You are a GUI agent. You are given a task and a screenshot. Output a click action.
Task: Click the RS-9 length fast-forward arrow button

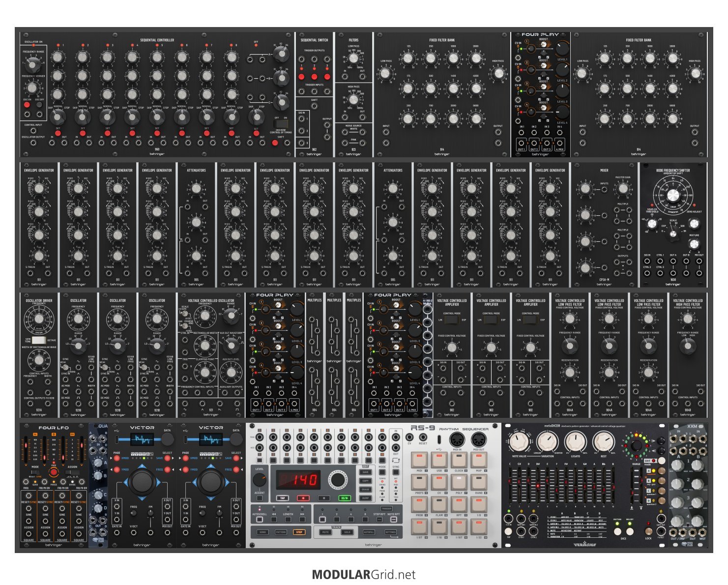(x=302, y=520)
